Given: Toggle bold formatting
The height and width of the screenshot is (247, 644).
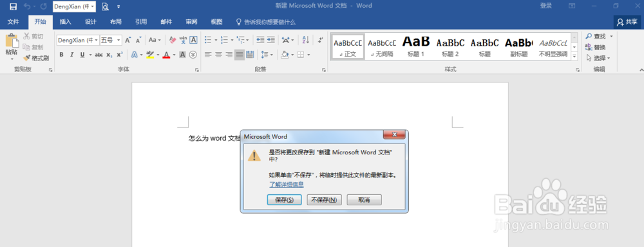Looking at the screenshot, I should pos(61,55).
